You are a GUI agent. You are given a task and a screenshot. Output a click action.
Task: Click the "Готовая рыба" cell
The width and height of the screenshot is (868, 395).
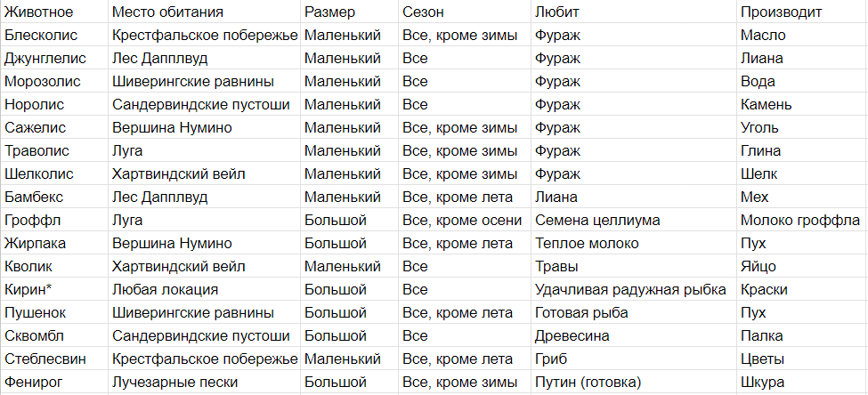[582, 313]
